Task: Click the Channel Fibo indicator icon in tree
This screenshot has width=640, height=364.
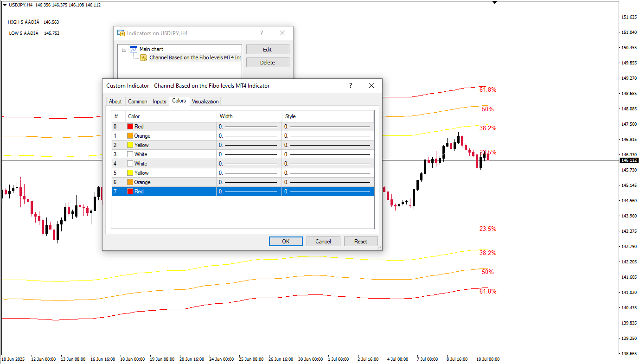Action: point(144,57)
